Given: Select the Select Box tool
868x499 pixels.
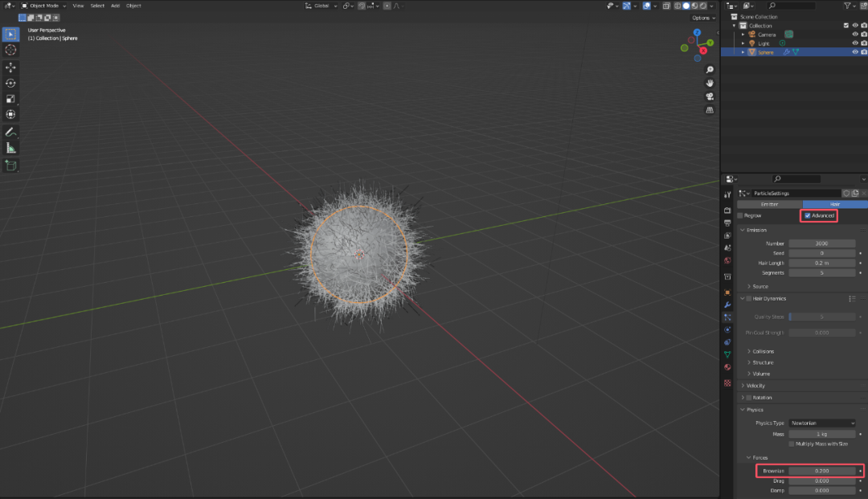Looking at the screenshot, I should [10, 35].
